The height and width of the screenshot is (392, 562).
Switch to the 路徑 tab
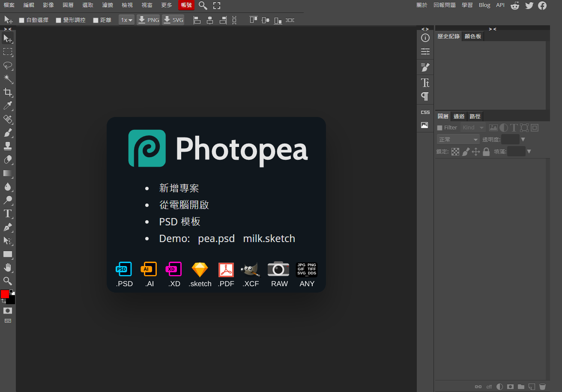(475, 116)
